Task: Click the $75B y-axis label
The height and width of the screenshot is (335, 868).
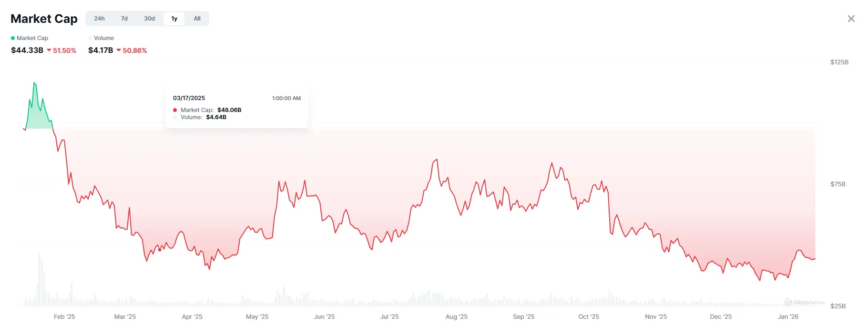Action: tap(837, 184)
